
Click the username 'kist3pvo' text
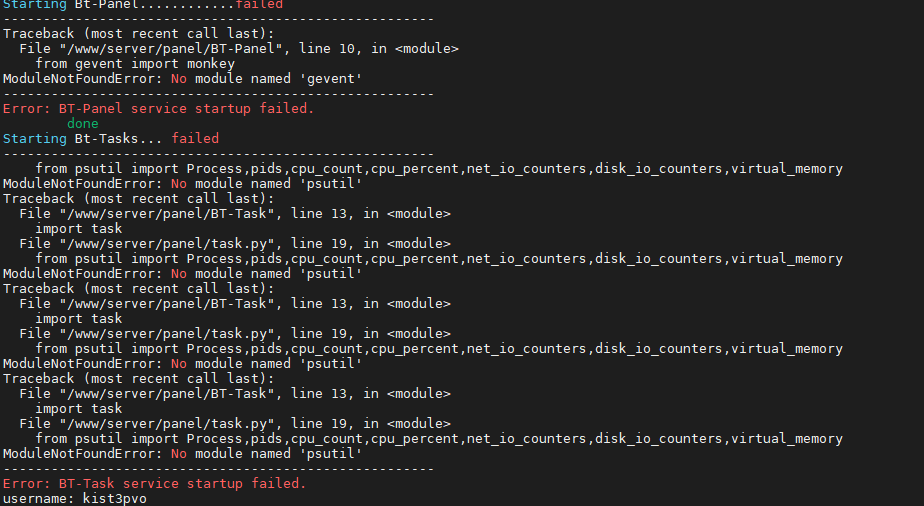pyautogui.click(x=114, y=499)
